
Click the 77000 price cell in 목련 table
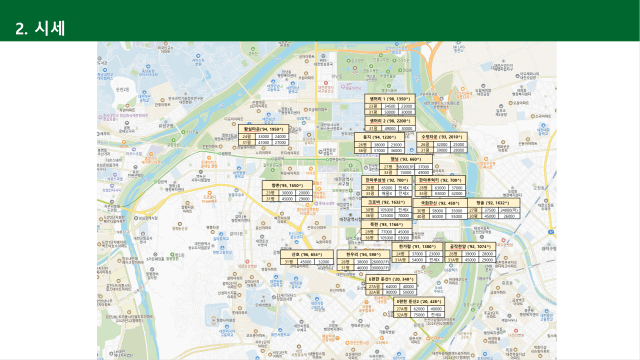(x=386, y=231)
